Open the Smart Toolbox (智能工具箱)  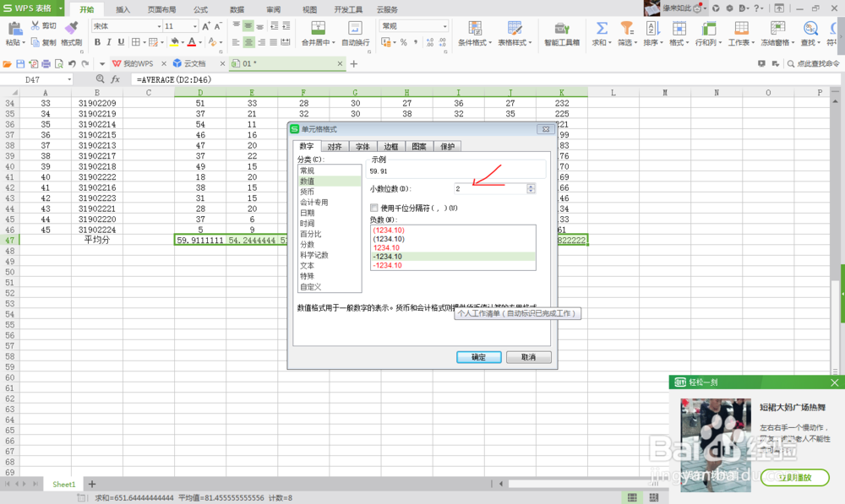[562, 34]
